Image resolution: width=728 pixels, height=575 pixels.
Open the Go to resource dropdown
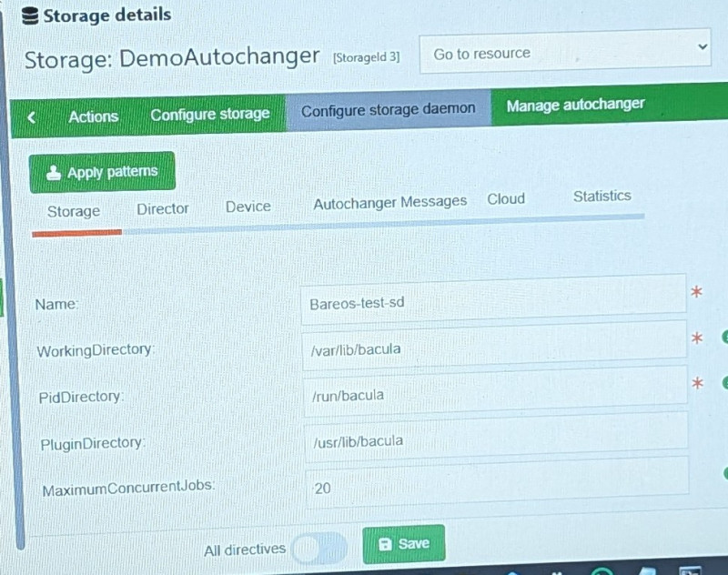pos(564,54)
